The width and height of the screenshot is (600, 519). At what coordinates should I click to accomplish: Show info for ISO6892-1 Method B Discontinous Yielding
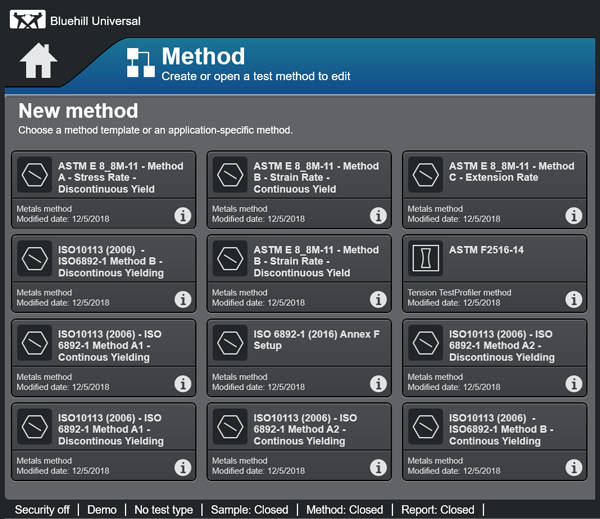(x=183, y=299)
